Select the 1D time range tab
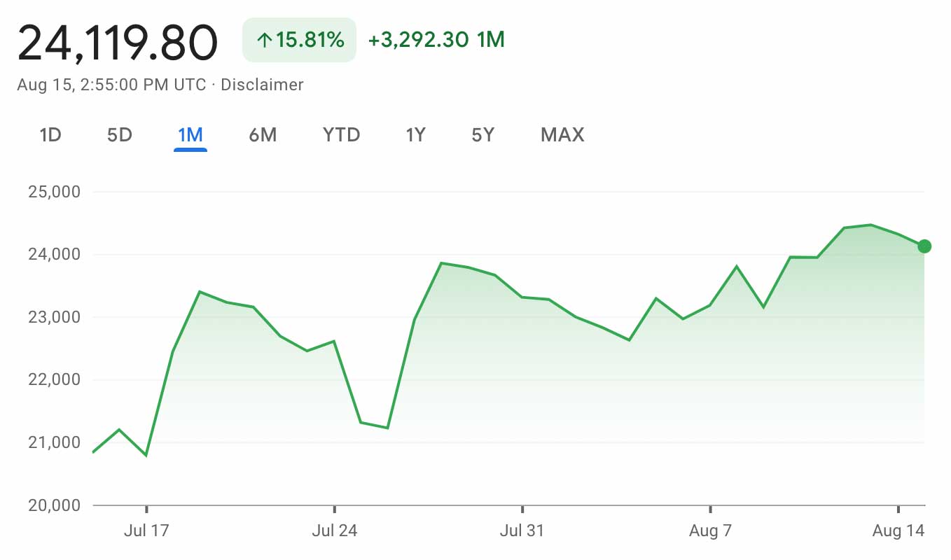Screen dimensions: 951x560 point(50,134)
